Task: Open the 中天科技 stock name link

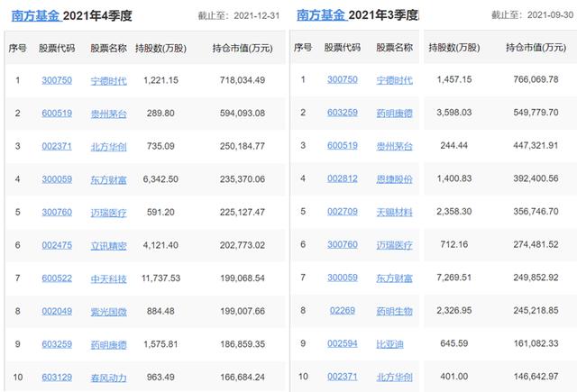Action: point(108,278)
